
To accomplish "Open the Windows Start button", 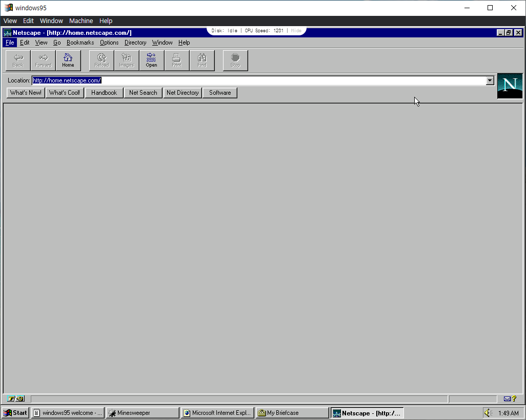I will tap(15, 413).
